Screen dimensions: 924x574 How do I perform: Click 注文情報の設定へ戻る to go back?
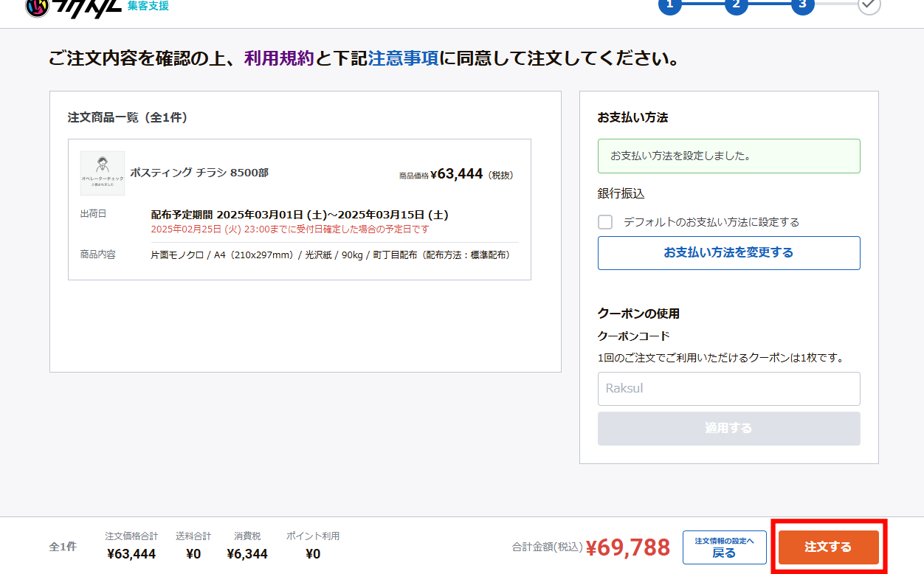click(x=724, y=547)
